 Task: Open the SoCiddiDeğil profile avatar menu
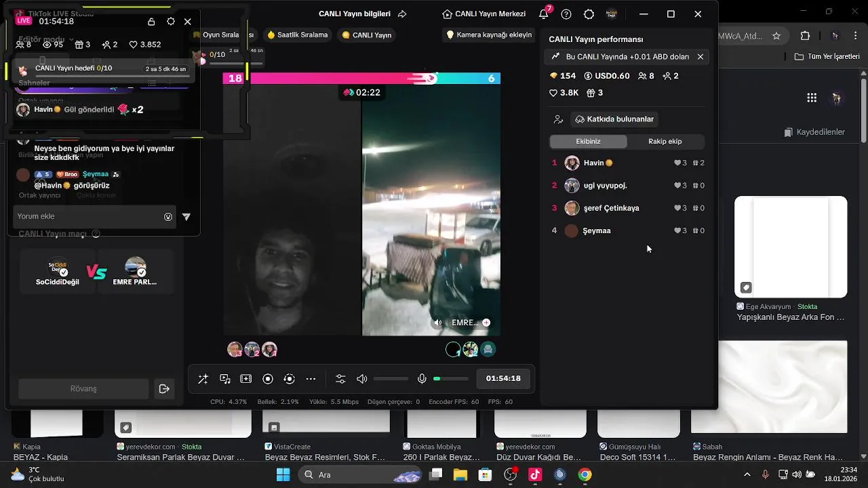[612, 14]
